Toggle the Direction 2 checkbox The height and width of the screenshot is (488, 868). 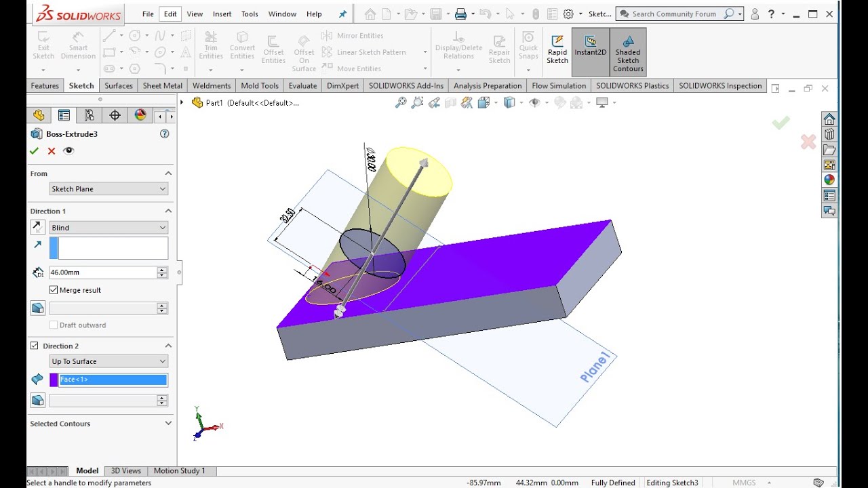tap(35, 346)
